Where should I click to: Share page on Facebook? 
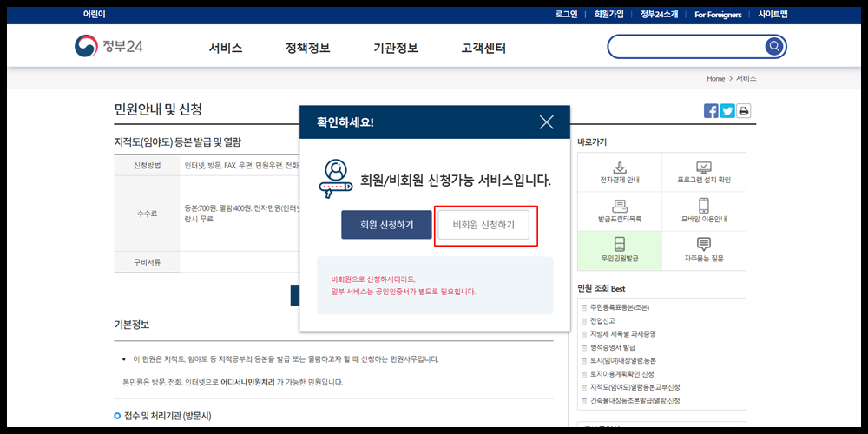coord(711,111)
